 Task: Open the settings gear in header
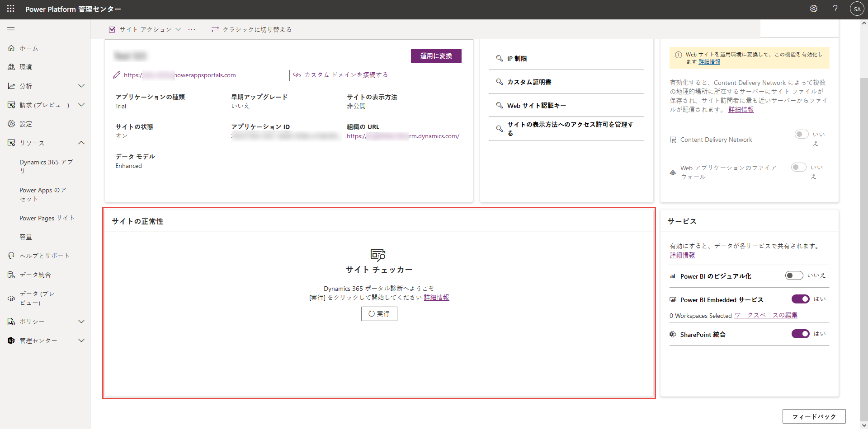pyautogui.click(x=813, y=9)
